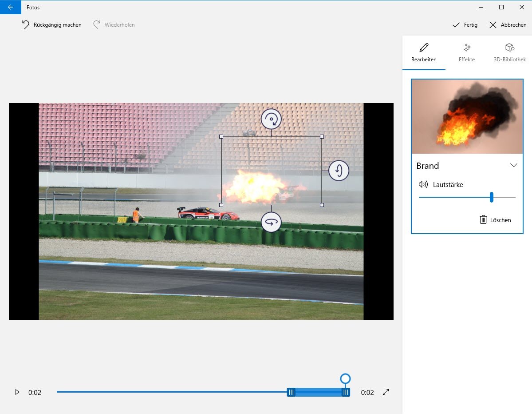Click the right rotation handle beside the effect
The width and height of the screenshot is (532, 414).
tap(339, 171)
